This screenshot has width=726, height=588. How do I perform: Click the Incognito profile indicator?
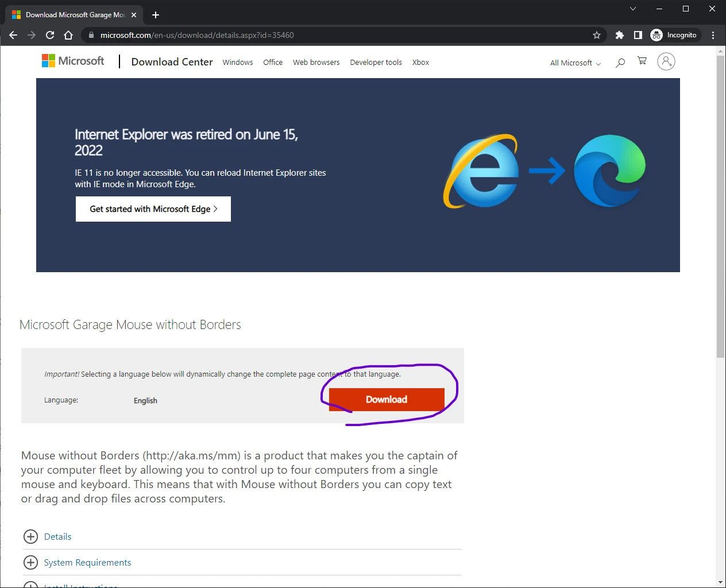coord(674,35)
